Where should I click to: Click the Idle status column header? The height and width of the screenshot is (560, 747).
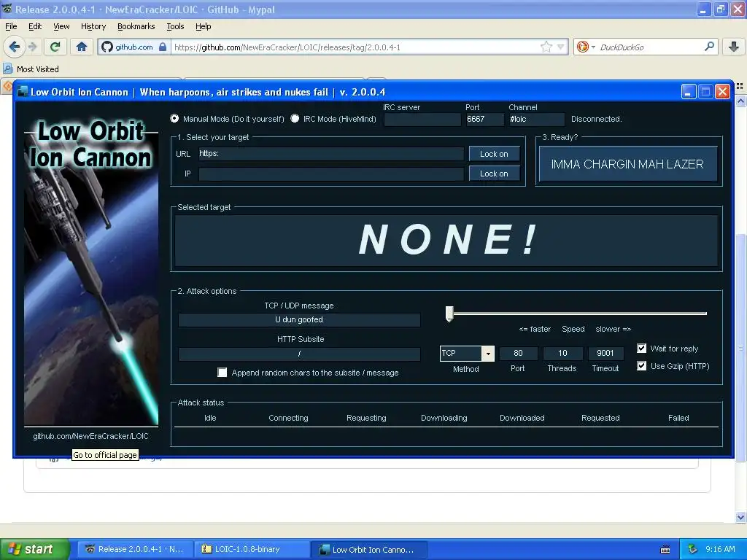point(210,418)
